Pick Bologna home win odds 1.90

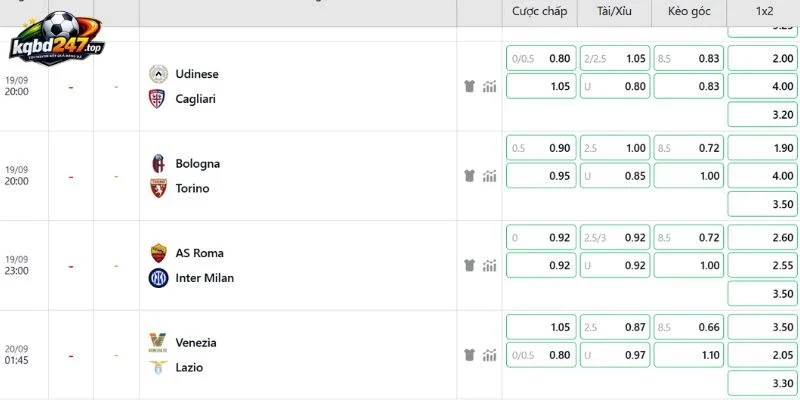pyautogui.click(x=762, y=148)
